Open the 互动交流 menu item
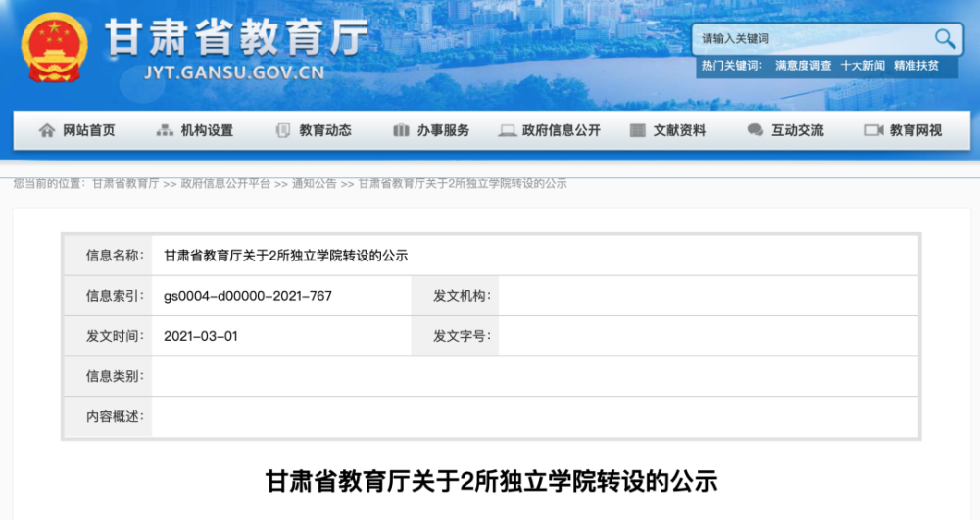Screen dimensions: 980x520 [798, 130]
